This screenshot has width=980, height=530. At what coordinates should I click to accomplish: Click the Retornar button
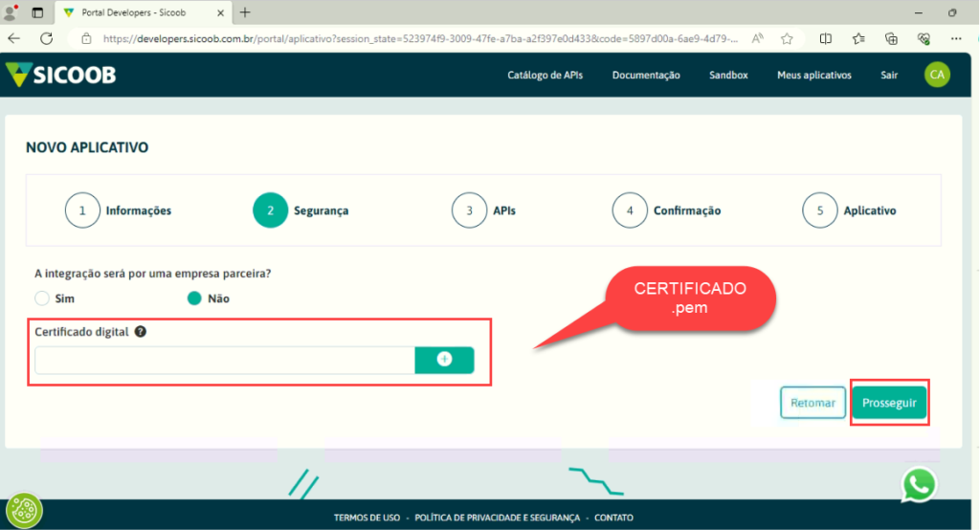pyautogui.click(x=813, y=403)
